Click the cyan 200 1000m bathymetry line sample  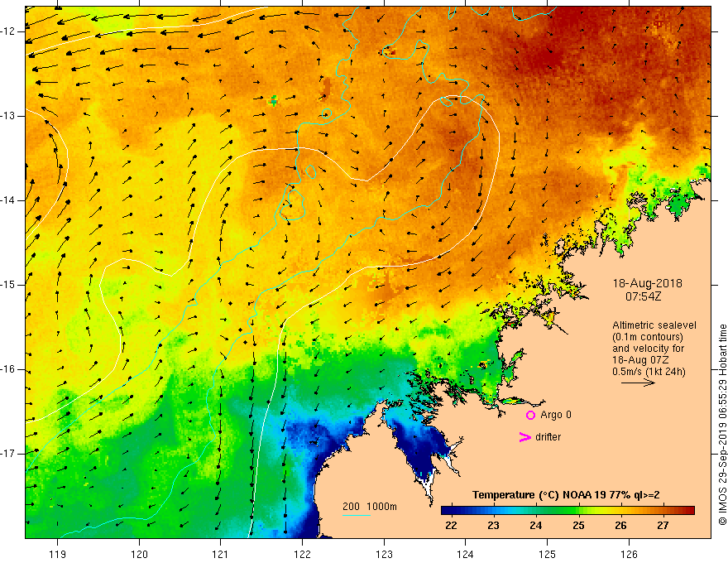pos(357,515)
